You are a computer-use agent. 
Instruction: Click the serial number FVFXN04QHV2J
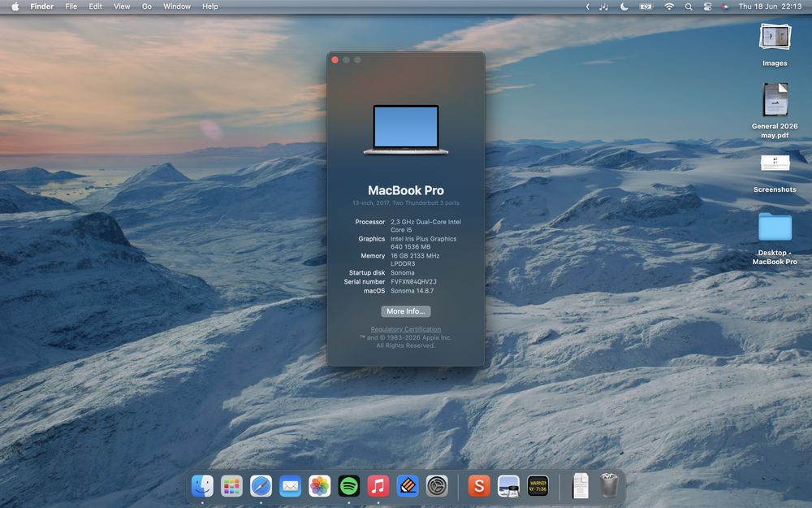click(x=413, y=282)
